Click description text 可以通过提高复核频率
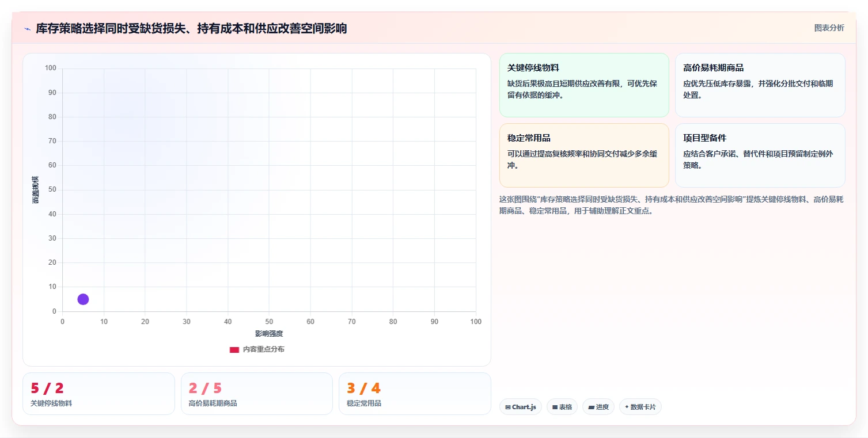The image size is (868, 438). click(x=582, y=159)
